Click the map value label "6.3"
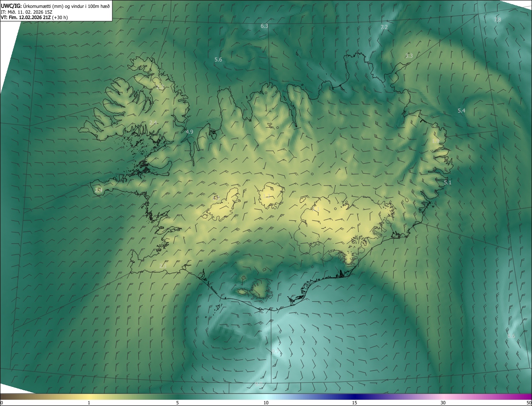 264,26
